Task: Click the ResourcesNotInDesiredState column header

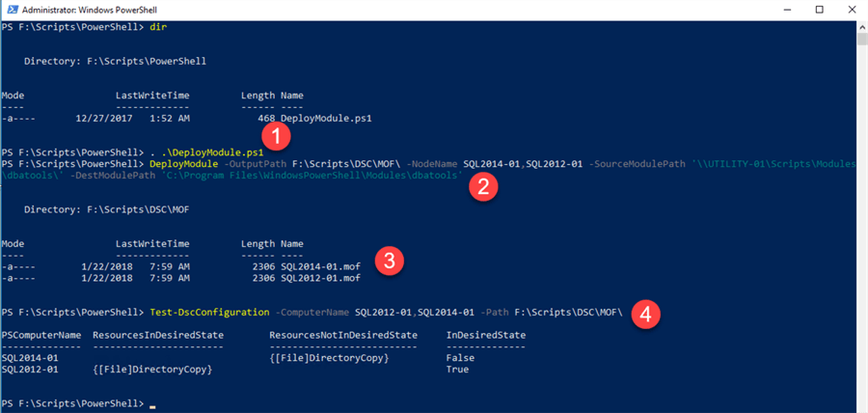Action: click(343, 335)
